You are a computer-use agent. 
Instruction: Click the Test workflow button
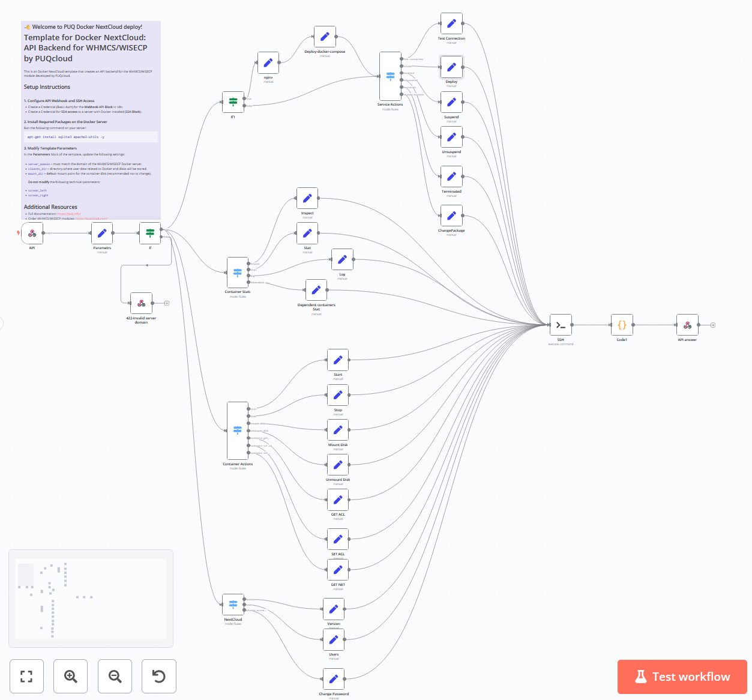682,677
